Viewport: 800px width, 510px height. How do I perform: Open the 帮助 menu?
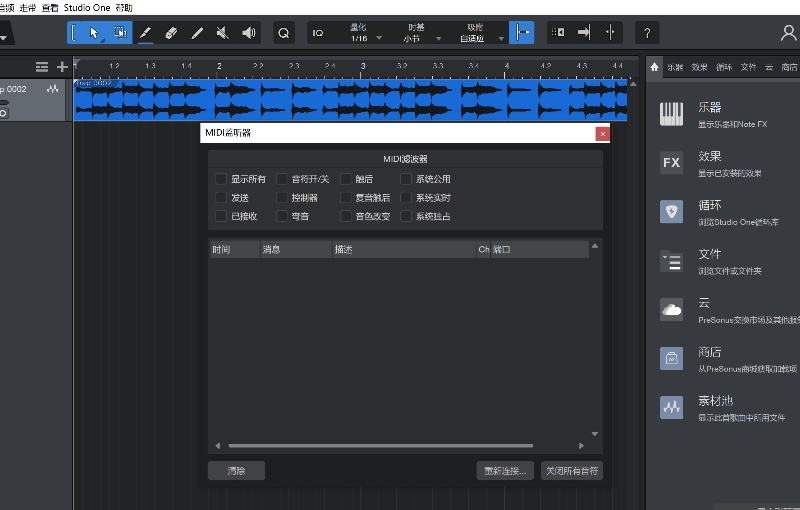pyautogui.click(x=124, y=8)
